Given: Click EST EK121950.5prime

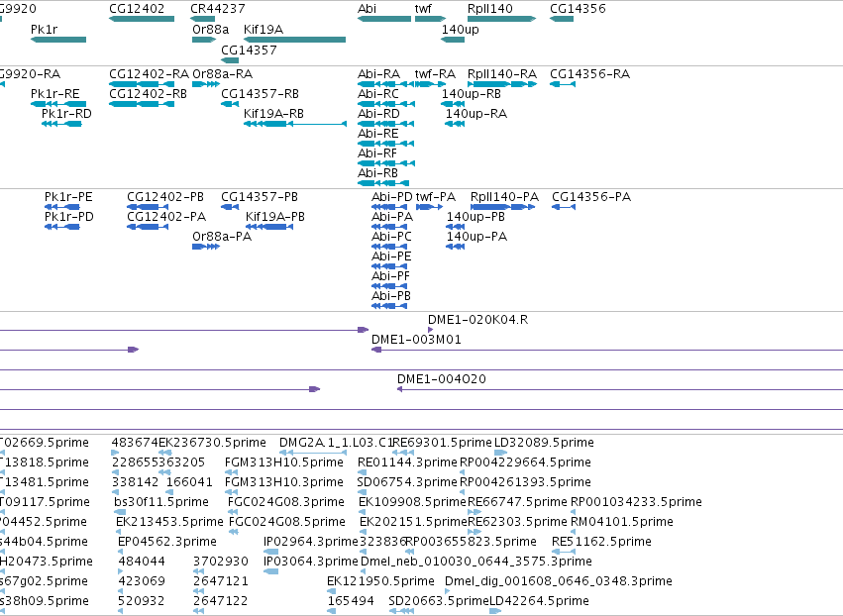Looking at the screenshot, I should pyautogui.click(x=380, y=581).
